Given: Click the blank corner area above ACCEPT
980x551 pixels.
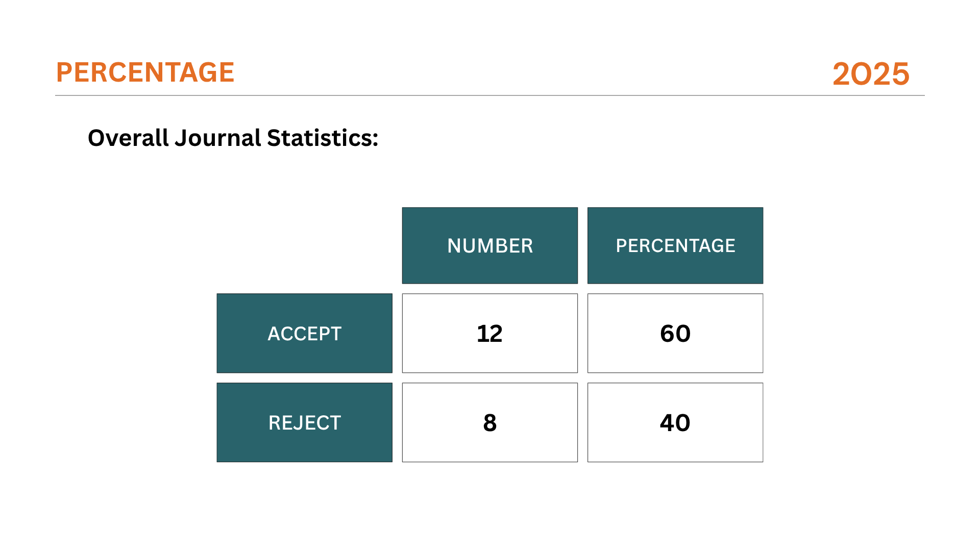Looking at the screenshot, I should (x=305, y=245).
